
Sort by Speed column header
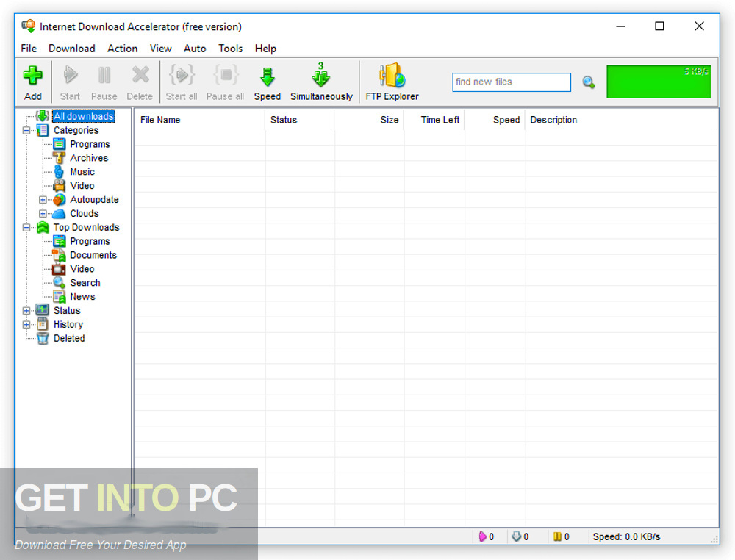pos(495,120)
